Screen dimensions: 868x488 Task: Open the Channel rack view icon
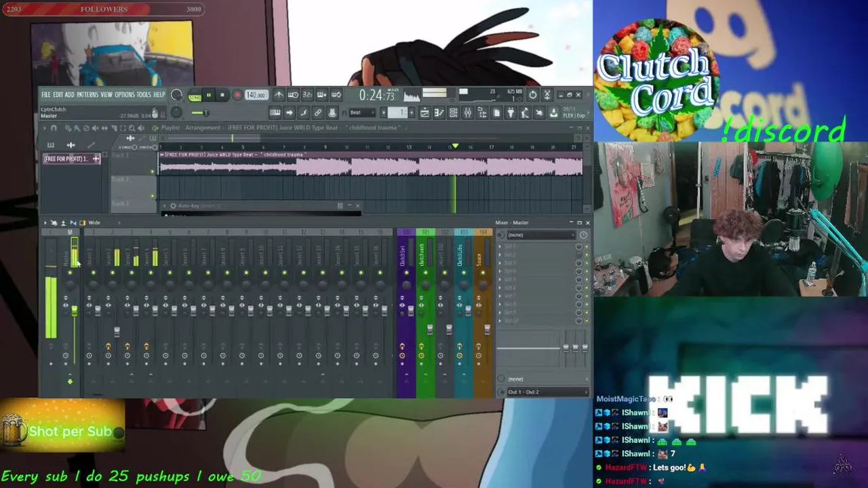point(453,113)
